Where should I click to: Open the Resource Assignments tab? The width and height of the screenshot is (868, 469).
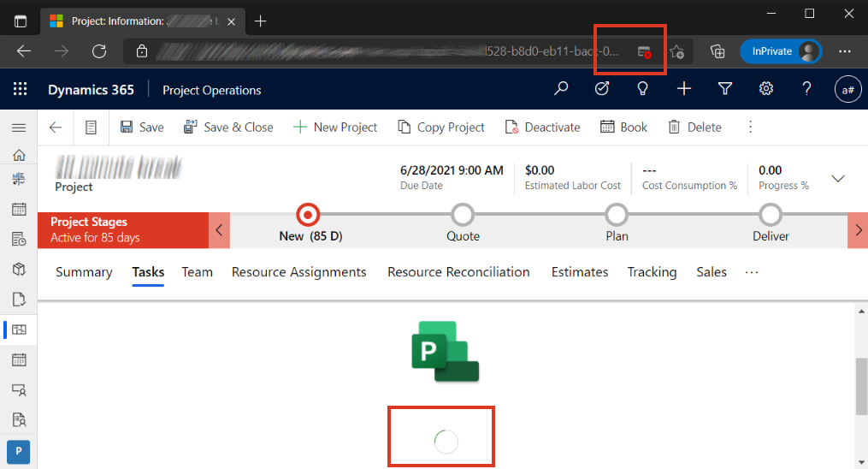click(299, 272)
